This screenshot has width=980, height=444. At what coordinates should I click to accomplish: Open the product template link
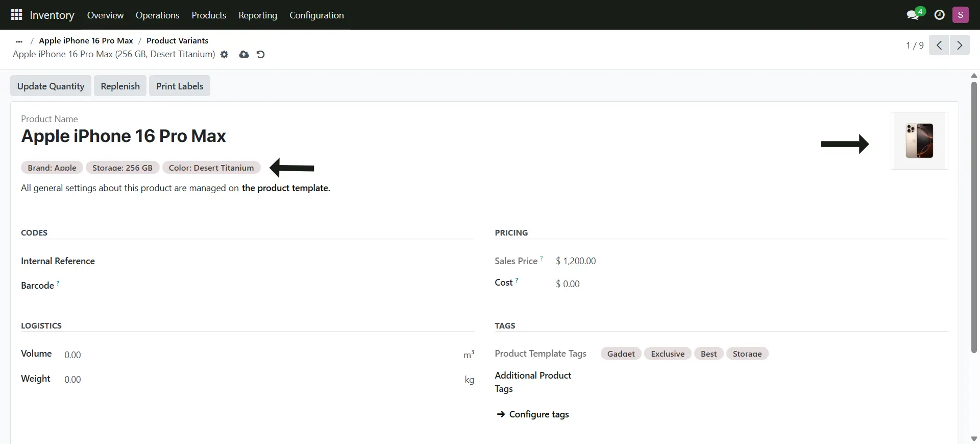coord(285,188)
